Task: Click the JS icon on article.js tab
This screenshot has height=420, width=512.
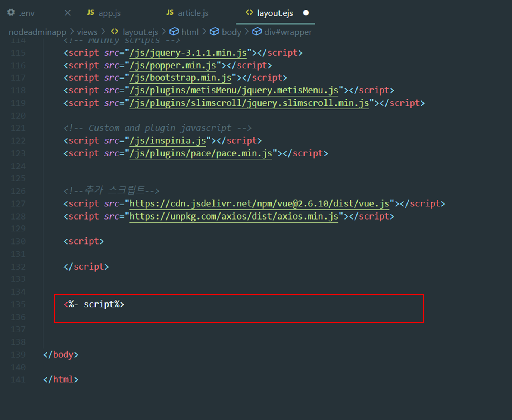Action: click(x=170, y=12)
